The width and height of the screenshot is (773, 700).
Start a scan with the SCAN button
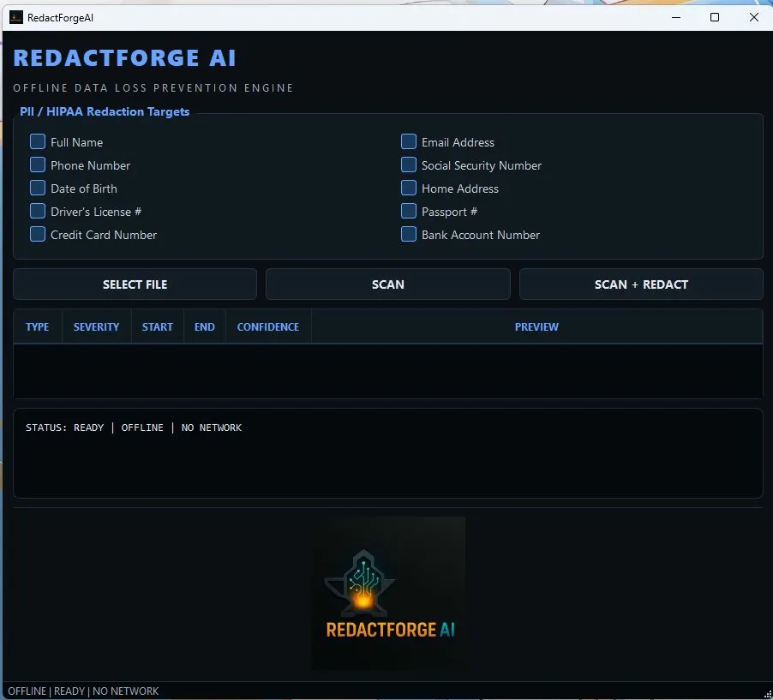[387, 284]
